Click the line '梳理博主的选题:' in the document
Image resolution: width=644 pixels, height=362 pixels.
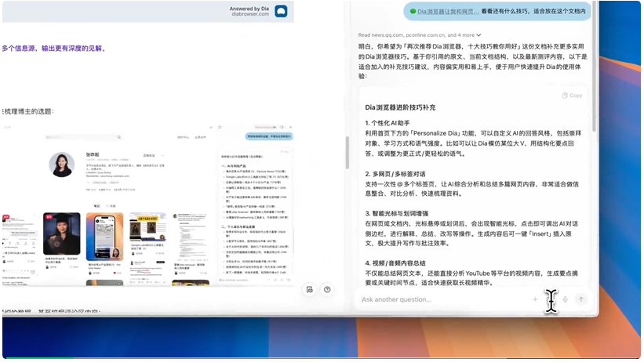[28, 111]
